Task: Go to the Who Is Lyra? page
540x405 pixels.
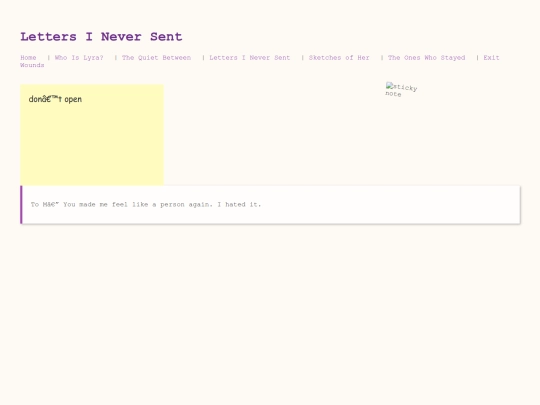Action: click(79, 58)
